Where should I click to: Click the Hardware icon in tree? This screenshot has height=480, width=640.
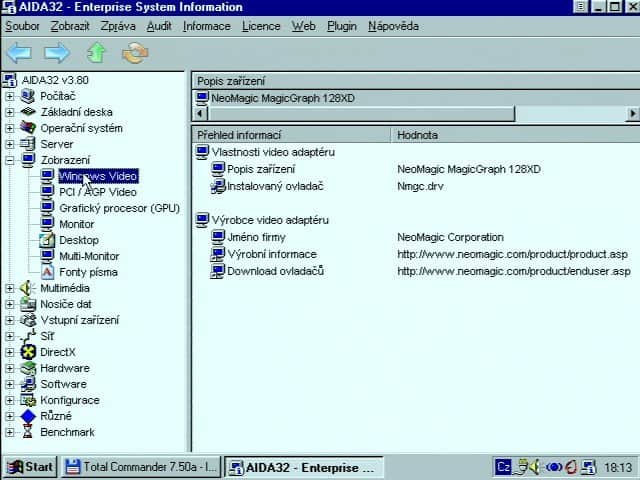[28, 368]
